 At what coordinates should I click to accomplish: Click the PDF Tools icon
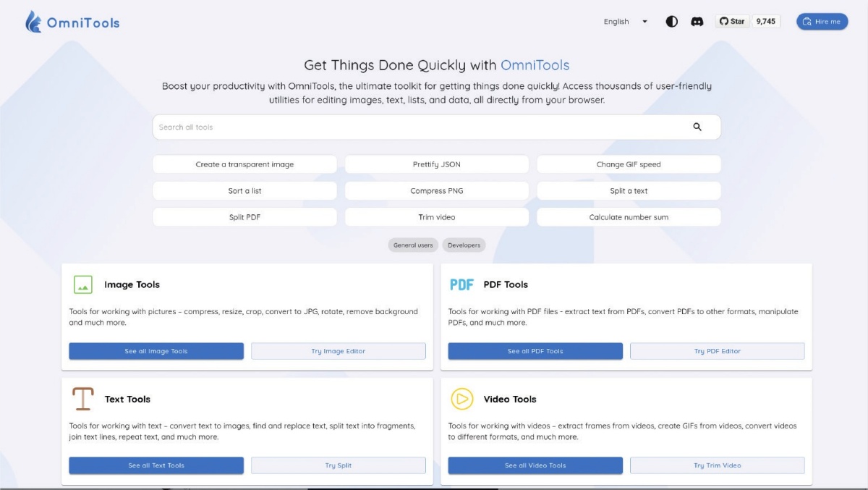coord(461,284)
